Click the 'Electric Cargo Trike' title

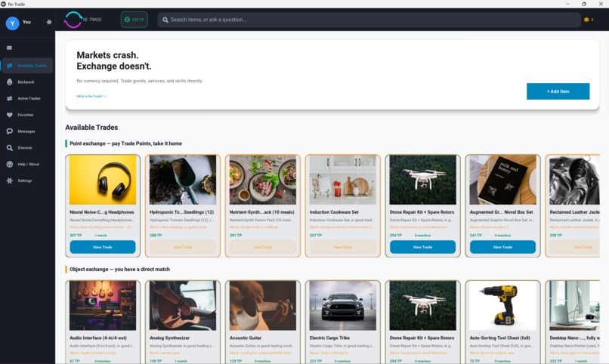click(x=329, y=338)
